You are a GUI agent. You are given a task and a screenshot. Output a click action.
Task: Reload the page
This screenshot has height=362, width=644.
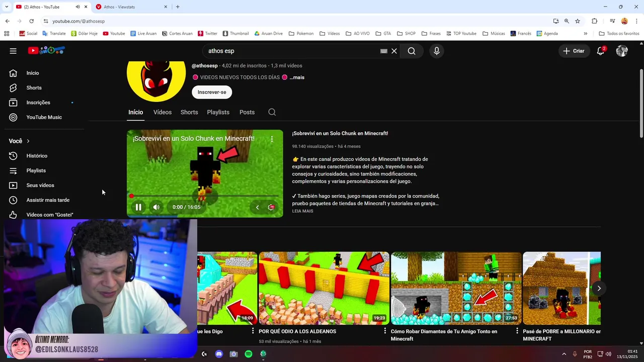[x=31, y=21]
